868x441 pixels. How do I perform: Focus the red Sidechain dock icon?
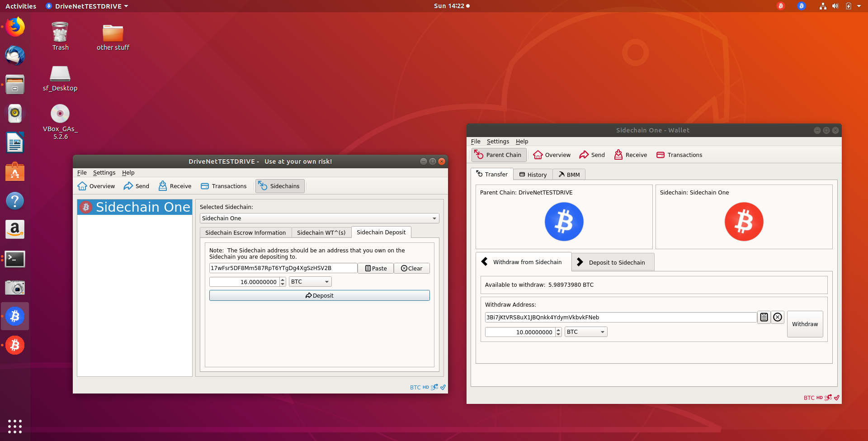[15, 345]
